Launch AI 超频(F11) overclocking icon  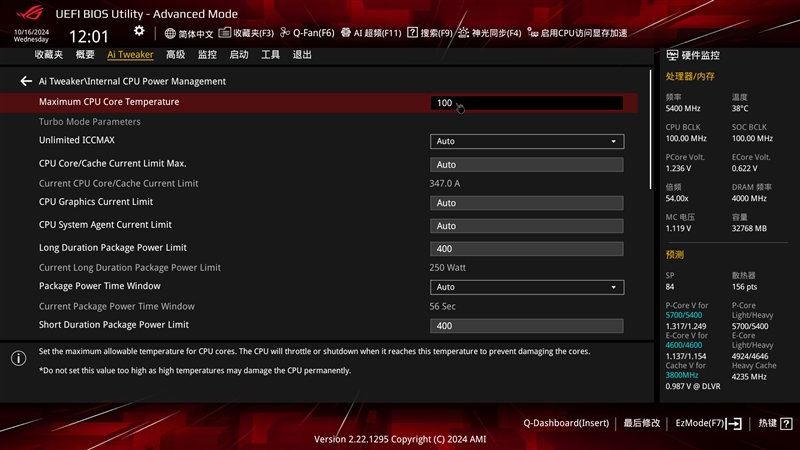(345, 33)
